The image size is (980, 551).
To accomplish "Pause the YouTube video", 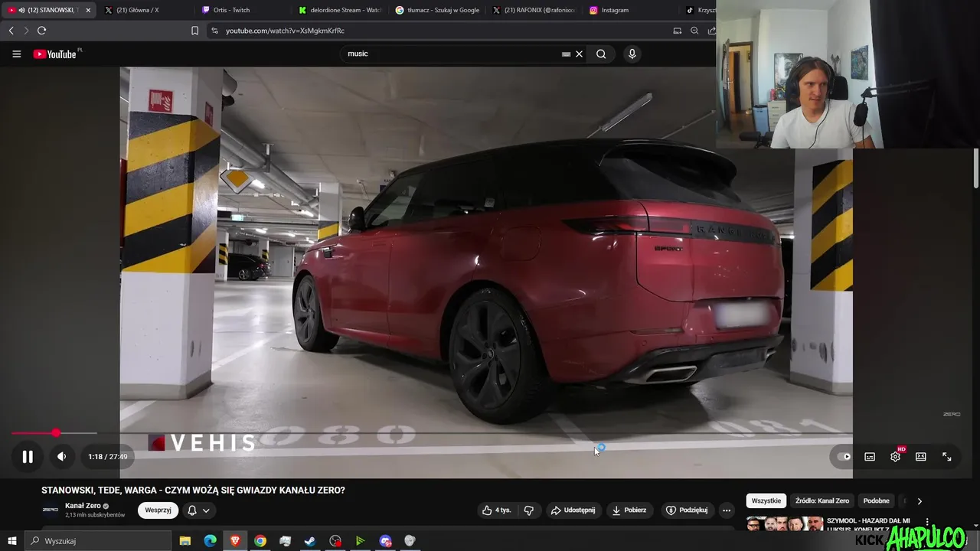I will point(28,457).
